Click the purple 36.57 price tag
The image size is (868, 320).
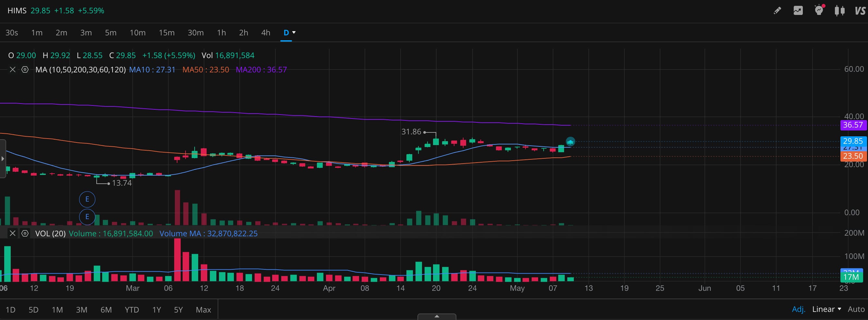[853, 125]
